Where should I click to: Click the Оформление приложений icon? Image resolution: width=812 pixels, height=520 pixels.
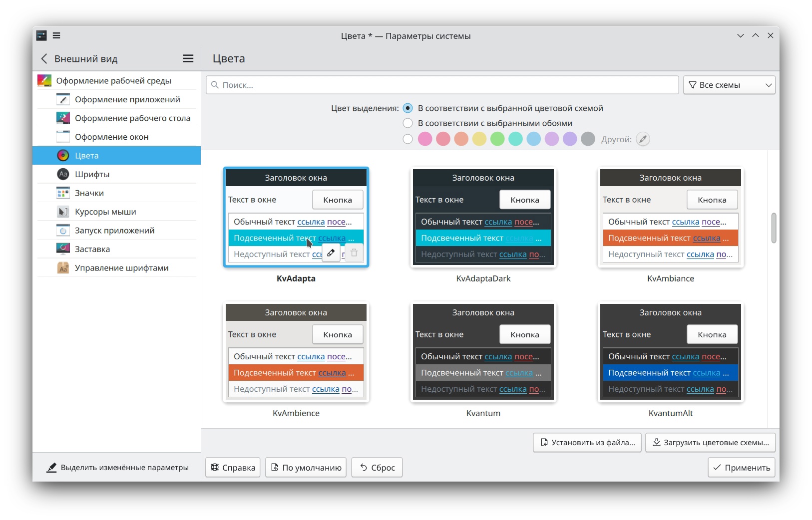(x=63, y=99)
